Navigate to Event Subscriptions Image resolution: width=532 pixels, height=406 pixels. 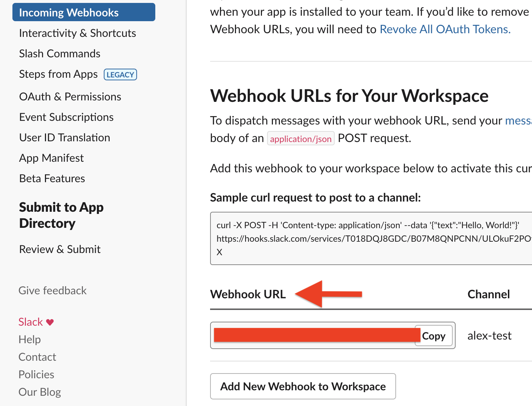(x=66, y=117)
